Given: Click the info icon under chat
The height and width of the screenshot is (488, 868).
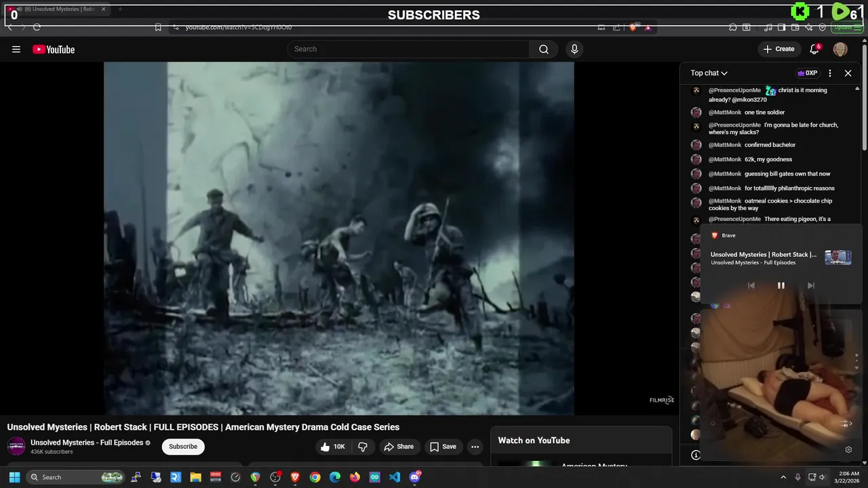Looking at the screenshot, I should [695, 455].
